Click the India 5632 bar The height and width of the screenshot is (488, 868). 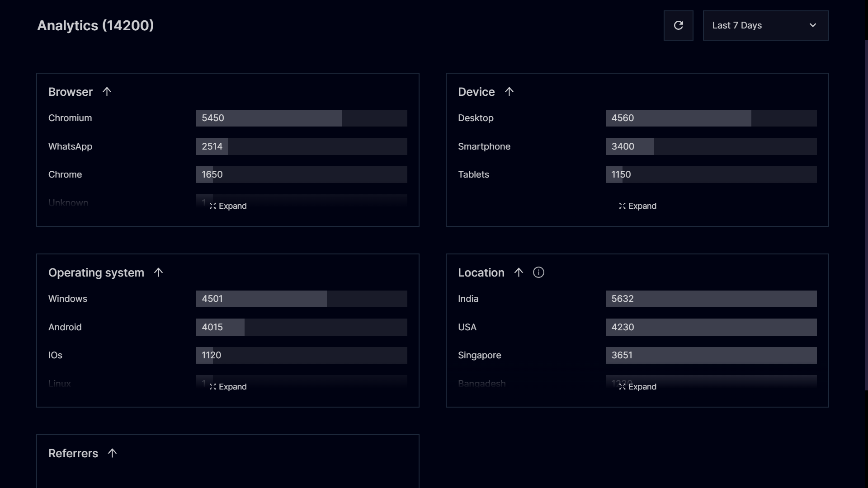[711, 299]
